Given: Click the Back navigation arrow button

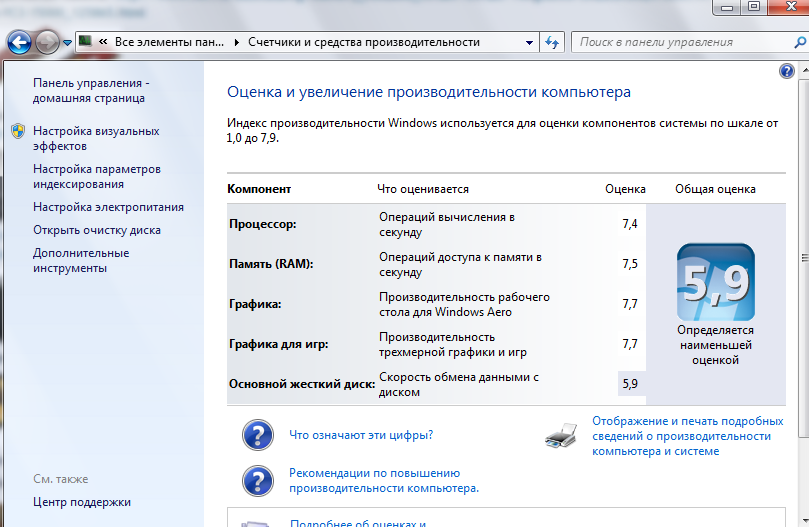Looking at the screenshot, I should click(x=19, y=43).
